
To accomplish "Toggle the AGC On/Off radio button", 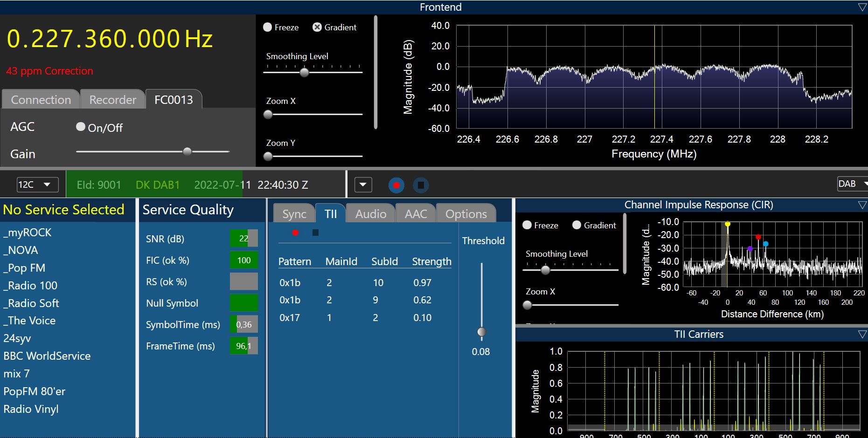I will [x=81, y=127].
